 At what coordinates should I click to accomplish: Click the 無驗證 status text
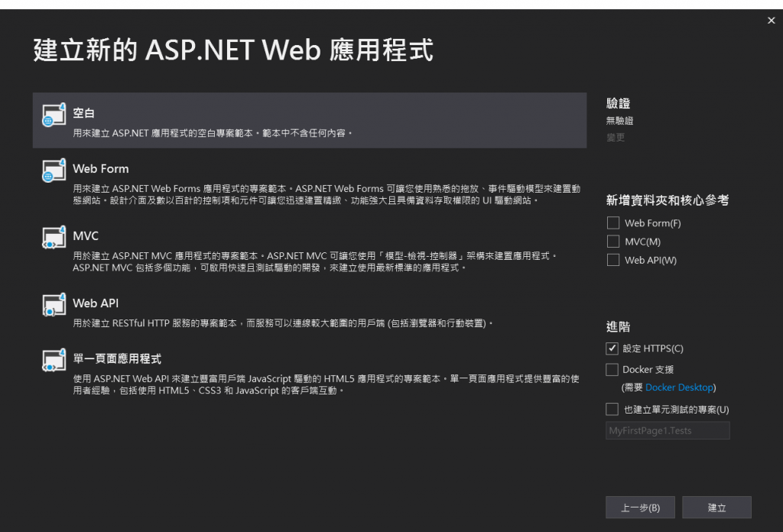click(x=619, y=121)
